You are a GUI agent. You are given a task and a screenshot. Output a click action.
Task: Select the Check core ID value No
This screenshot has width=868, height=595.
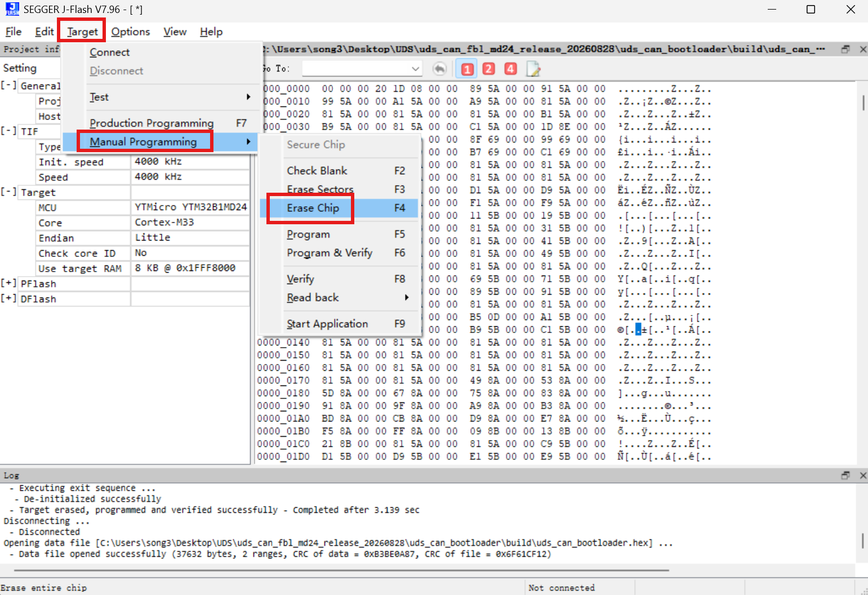click(190, 253)
